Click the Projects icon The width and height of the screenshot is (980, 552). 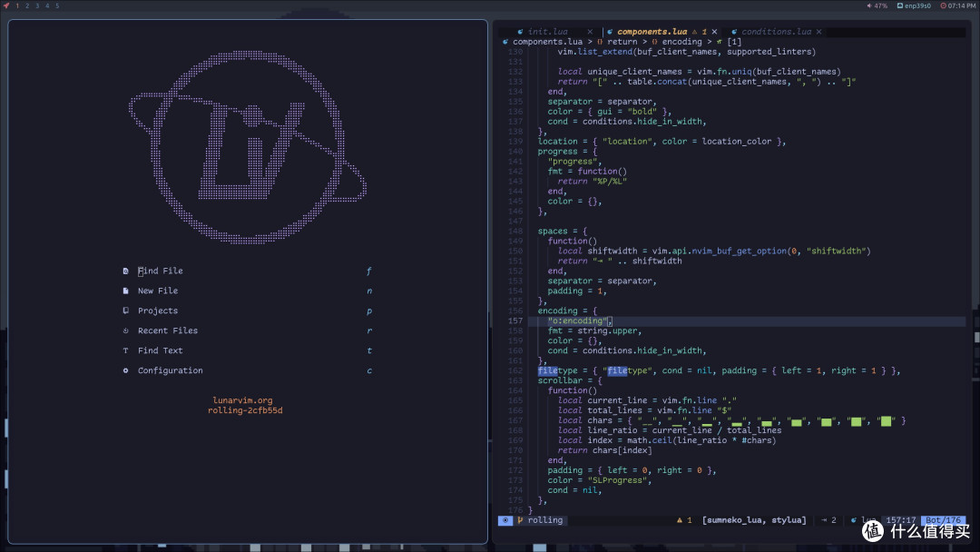click(x=125, y=310)
